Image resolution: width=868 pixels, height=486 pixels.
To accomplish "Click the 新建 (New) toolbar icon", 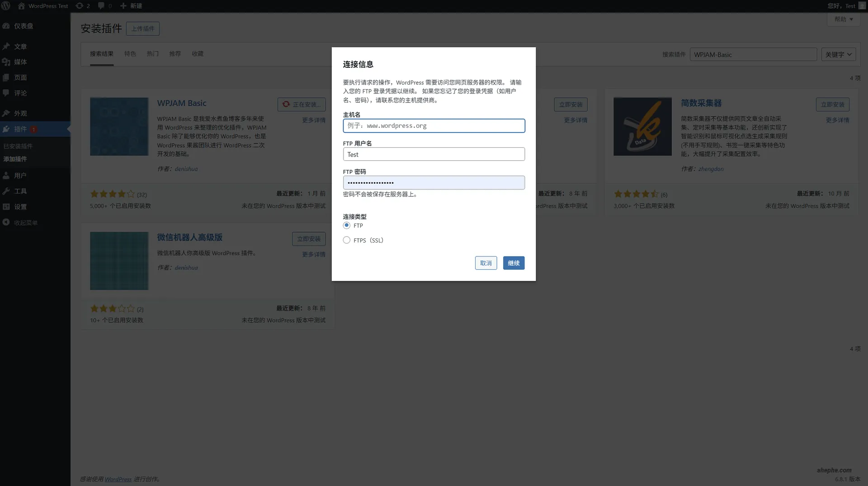I will coord(123,6).
